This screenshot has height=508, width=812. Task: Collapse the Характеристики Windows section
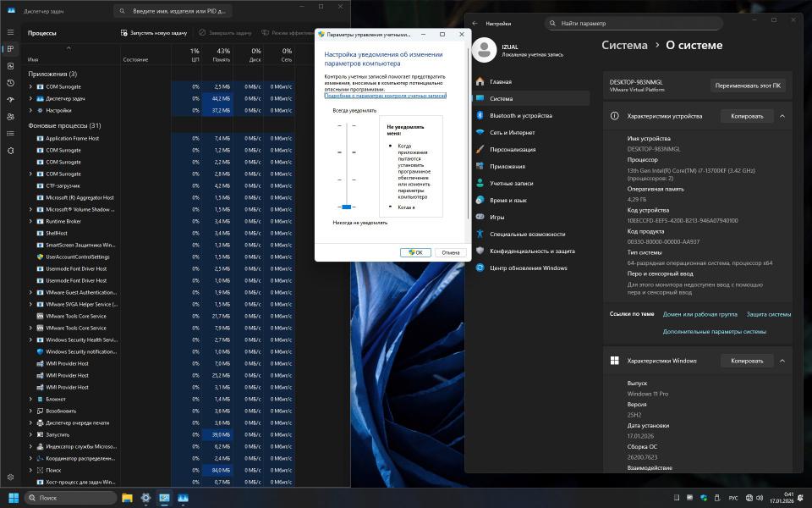pyautogui.click(x=782, y=361)
